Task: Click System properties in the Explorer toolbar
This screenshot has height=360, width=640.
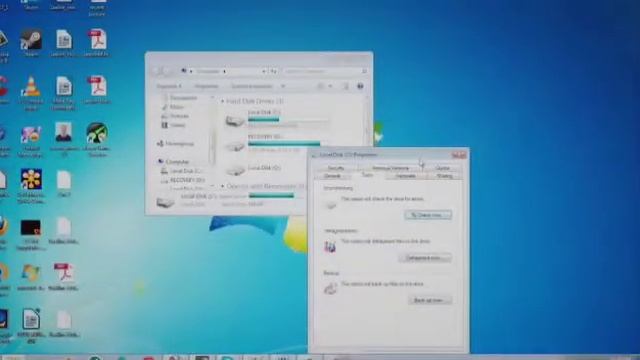Action: click(x=251, y=86)
